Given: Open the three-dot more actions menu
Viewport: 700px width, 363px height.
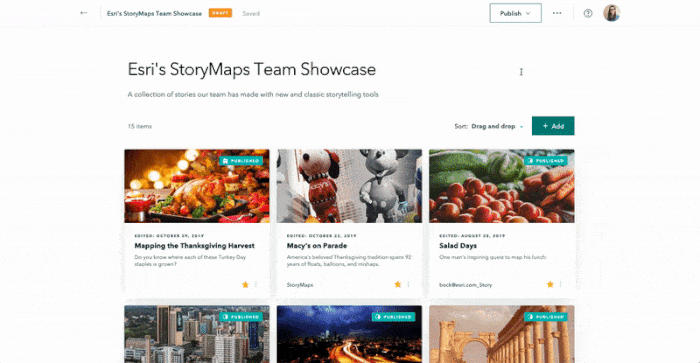Looking at the screenshot, I should click(x=557, y=13).
